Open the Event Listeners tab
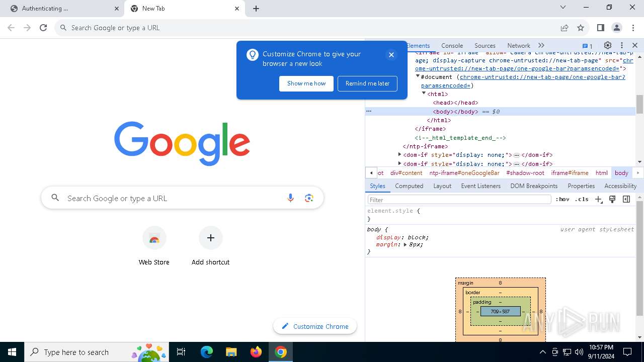The height and width of the screenshot is (362, 644). coord(481,186)
